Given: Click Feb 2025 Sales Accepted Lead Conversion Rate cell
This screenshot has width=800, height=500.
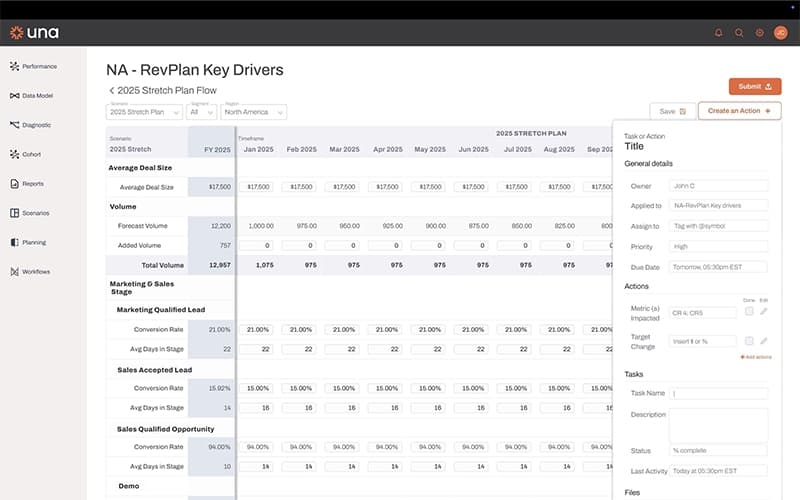Looking at the screenshot, I should [x=300, y=388].
